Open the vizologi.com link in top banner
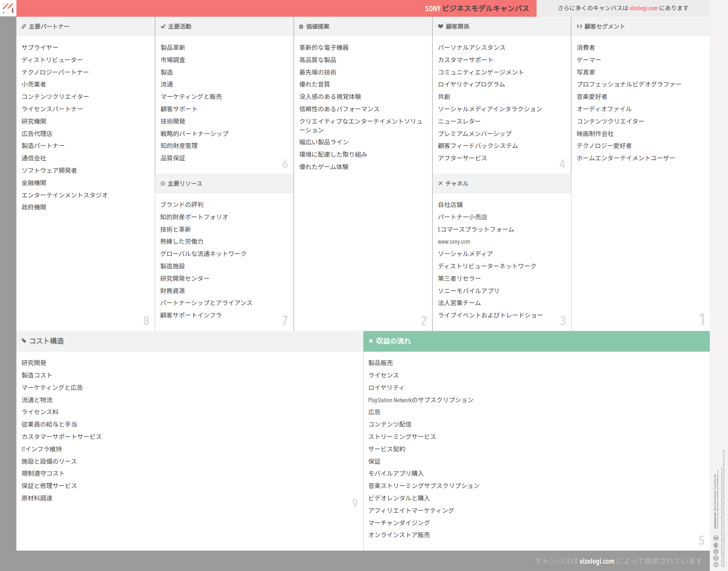Viewport: 728px width, 571px height. pos(644,8)
